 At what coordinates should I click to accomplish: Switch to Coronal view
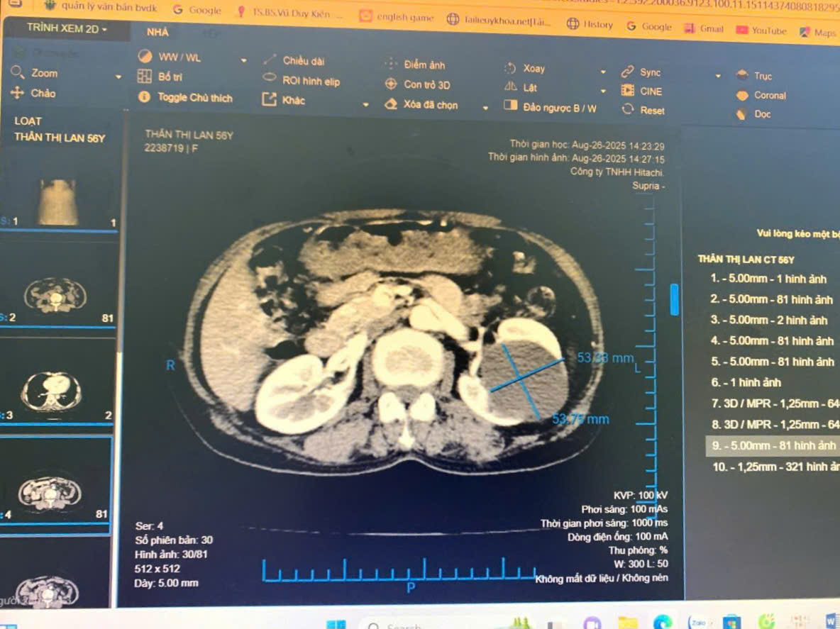point(769,95)
